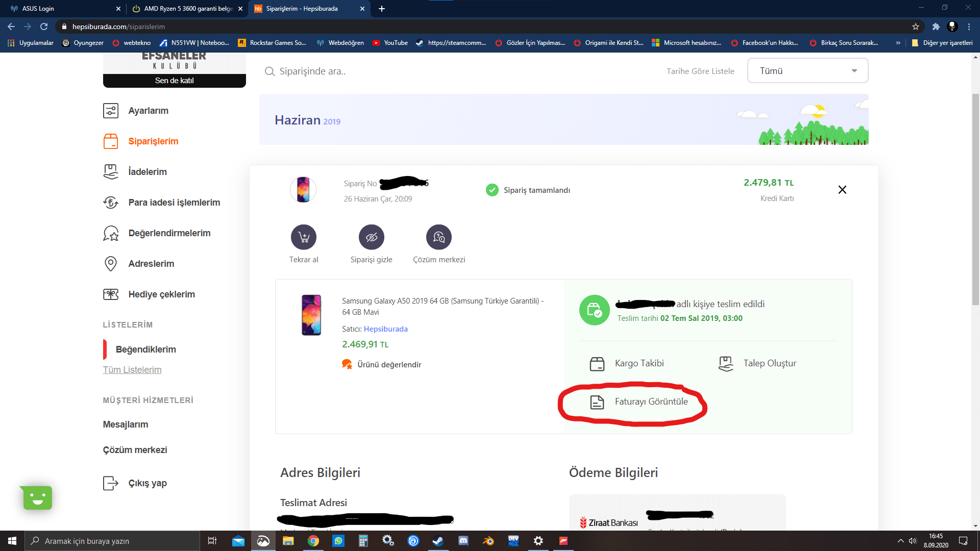Collapse order details with X icon

(842, 190)
